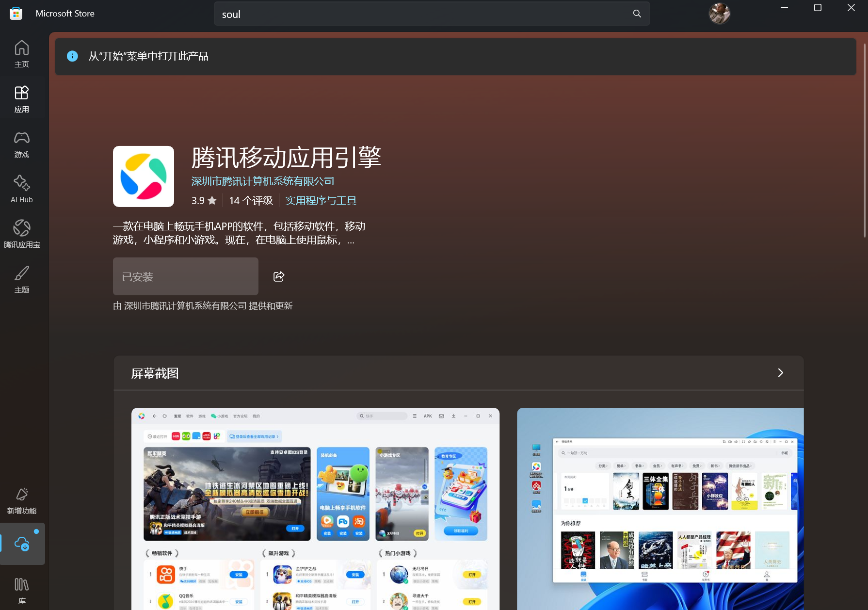Open publisher link 深圳市腾讯计算机系统有限公司
Image resolution: width=868 pixels, height=610 pixels.
coord(262,181)
